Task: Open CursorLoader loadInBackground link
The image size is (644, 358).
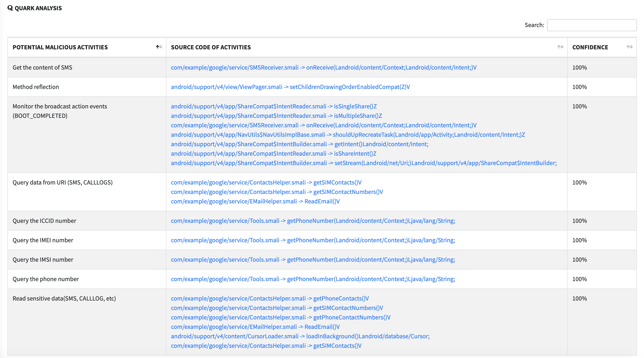Action: [300, 336]
